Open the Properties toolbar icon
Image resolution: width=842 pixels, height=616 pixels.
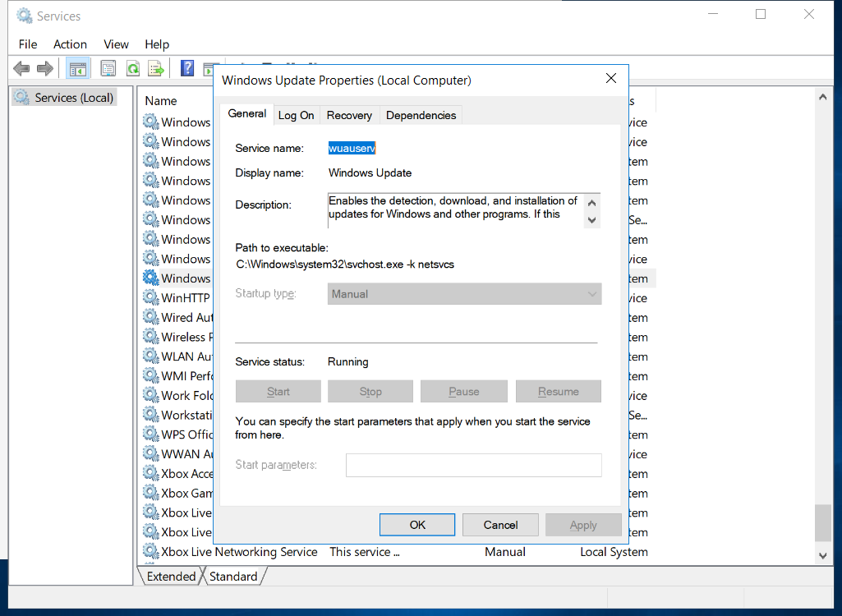[x=108, y=68]
